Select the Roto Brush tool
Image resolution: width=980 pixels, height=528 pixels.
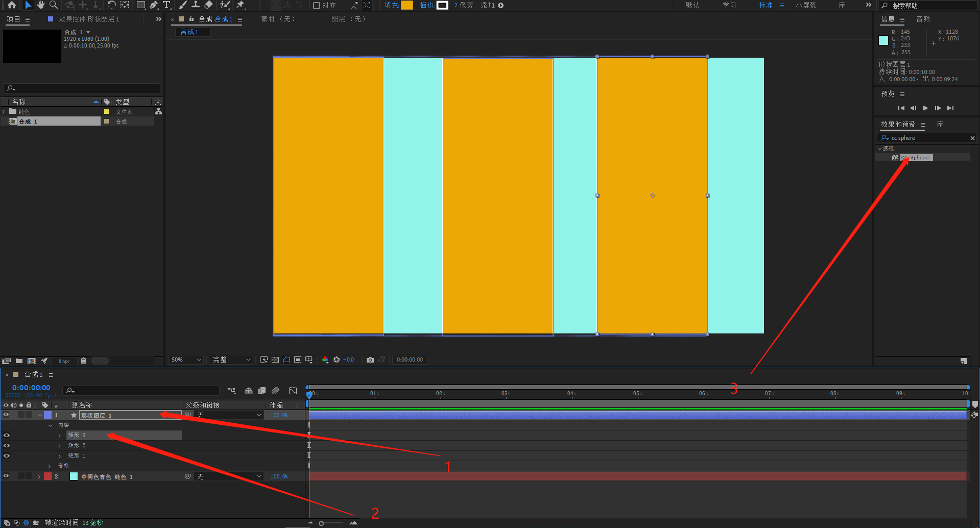(x=225, y=5)
